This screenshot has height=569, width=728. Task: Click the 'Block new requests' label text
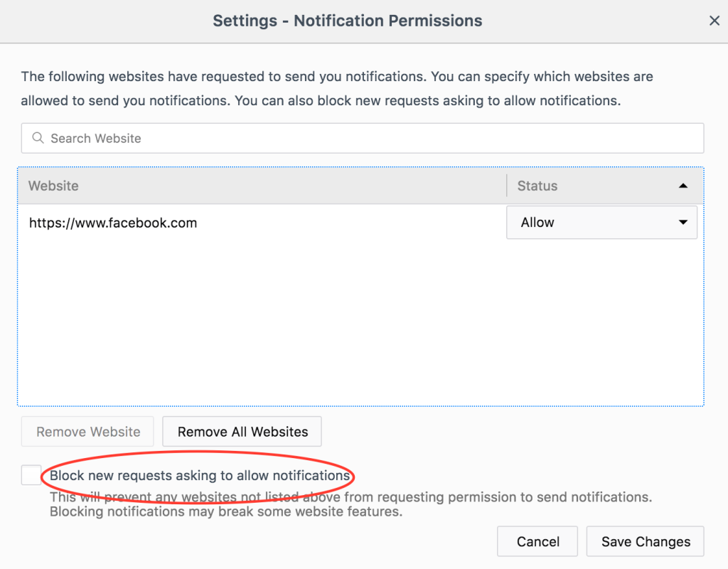pyautogui.click(x=199, y=475)
